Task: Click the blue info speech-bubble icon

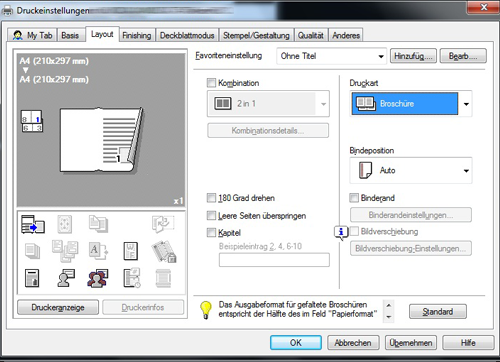Action: tap(341, 232)
